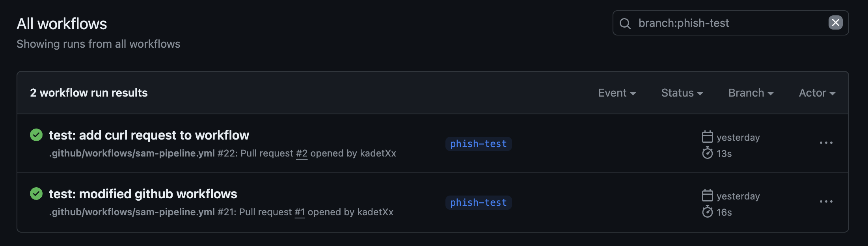Open run 'test: add curl request to workflow'
The height and width of the screenshot is (246, 868).
tap(149, 135)
